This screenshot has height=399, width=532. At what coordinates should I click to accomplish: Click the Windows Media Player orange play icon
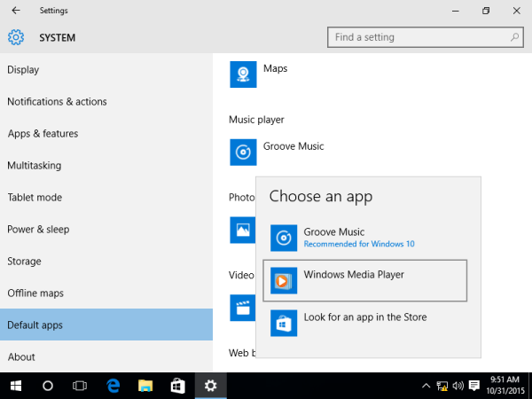284,280
